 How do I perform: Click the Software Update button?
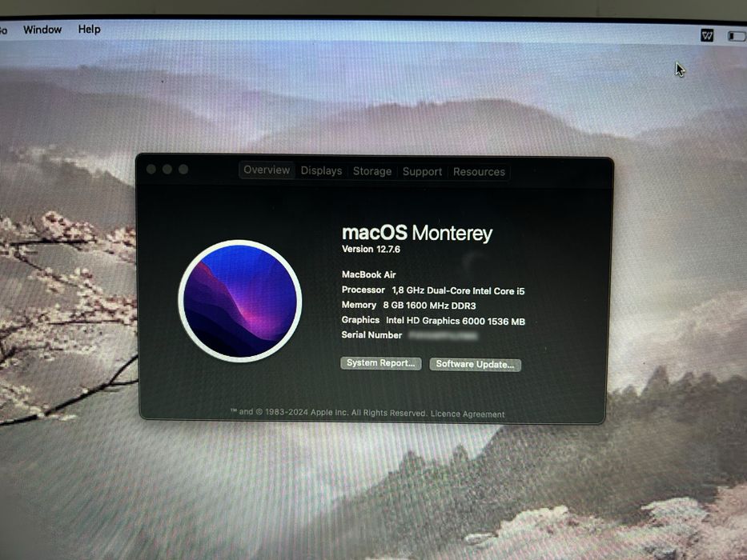coord(475,364)
